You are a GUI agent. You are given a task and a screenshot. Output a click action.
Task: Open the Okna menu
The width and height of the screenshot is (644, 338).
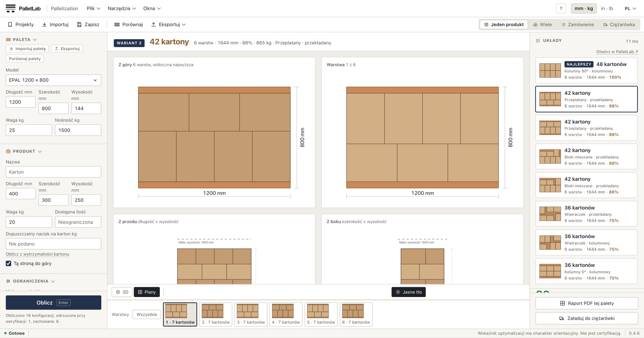[x=152, y=8]
